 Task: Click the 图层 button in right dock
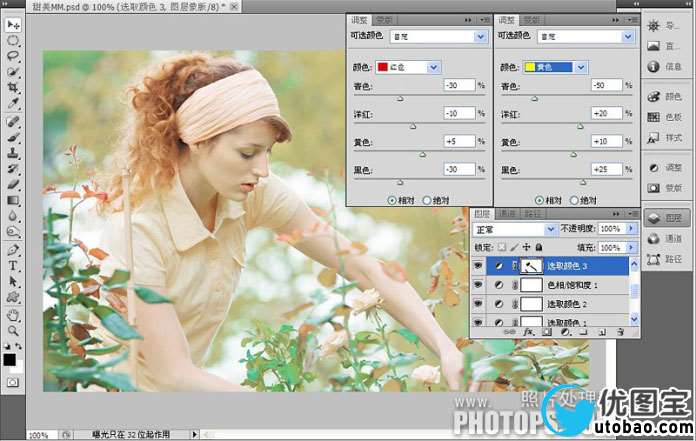pos(665,217)
